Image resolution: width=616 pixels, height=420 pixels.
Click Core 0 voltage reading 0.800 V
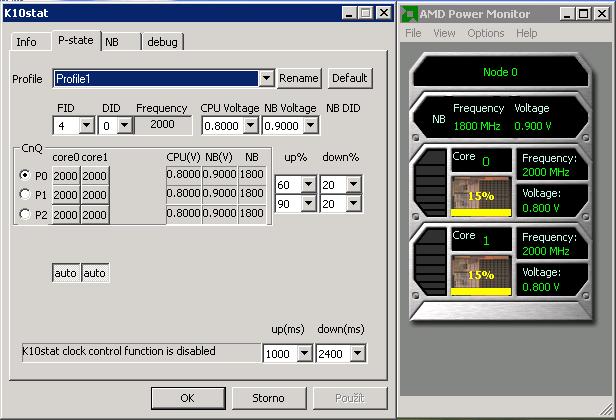pyautogui.click(x=541, y=208)
